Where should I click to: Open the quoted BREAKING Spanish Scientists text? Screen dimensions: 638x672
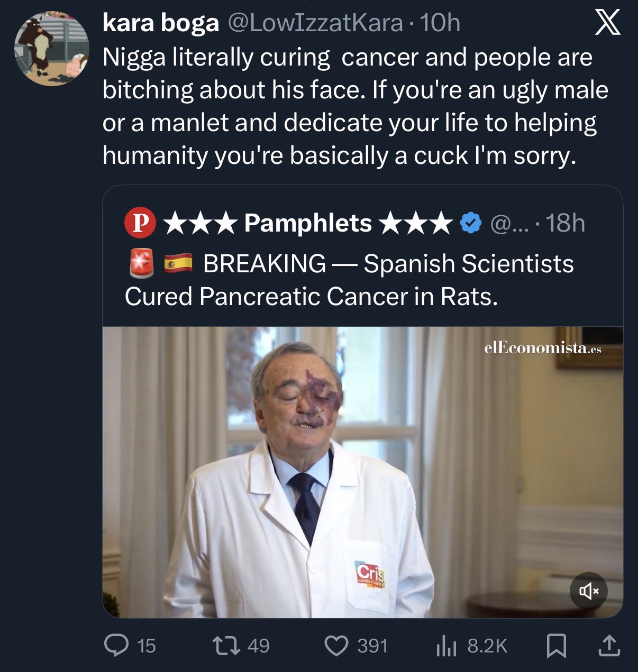click(x=349, y=280)
